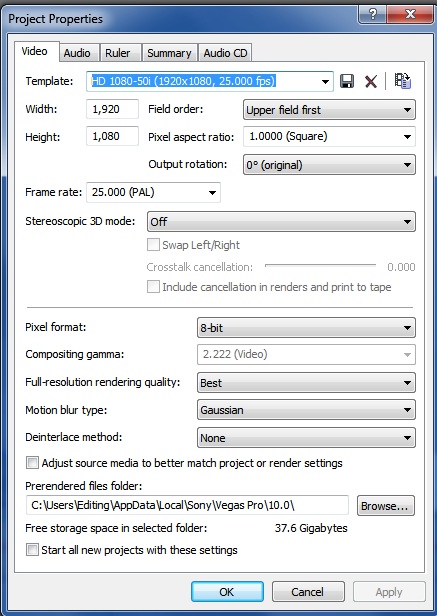Click the Crosstalk cancellation slider
Viewport: 437px width, 616px height.
point(320,266)
